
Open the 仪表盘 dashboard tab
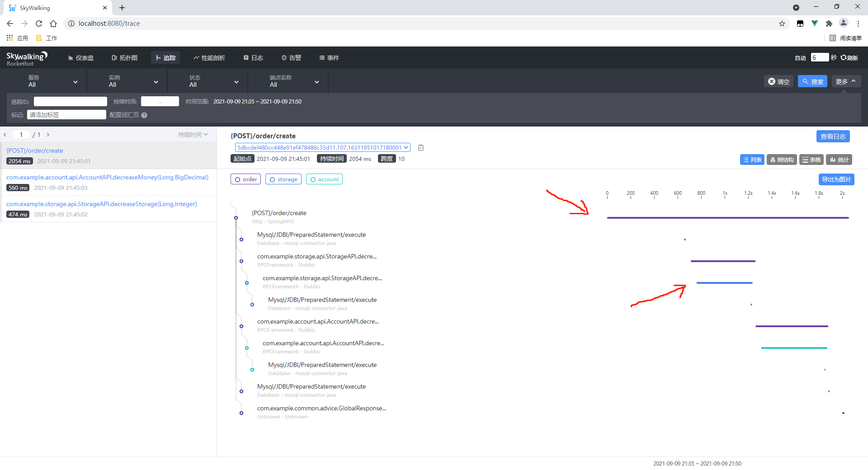click(x=81, y=58)
